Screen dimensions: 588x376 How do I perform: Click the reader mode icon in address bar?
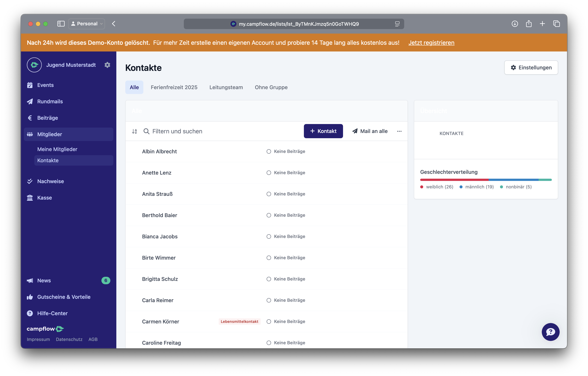[397, 24]
